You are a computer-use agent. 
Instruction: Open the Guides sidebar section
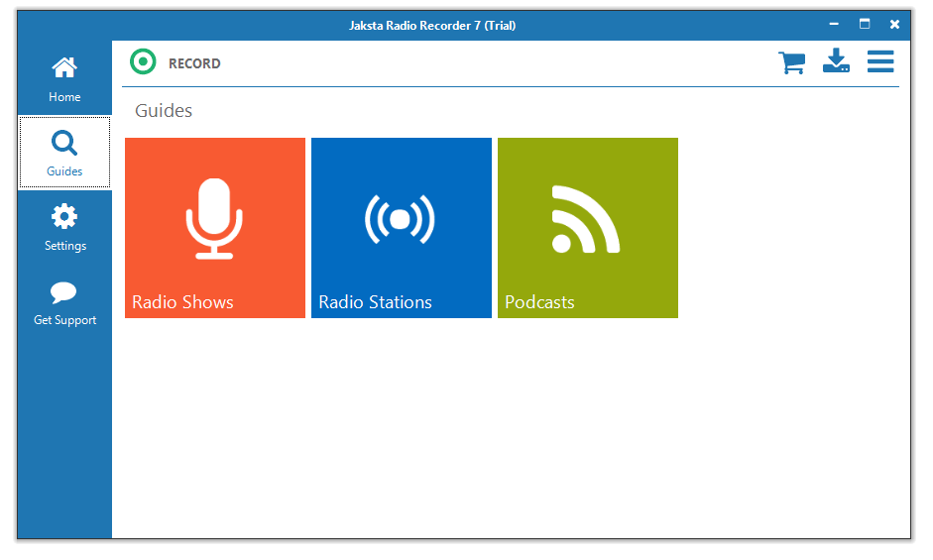coord(64,153)
